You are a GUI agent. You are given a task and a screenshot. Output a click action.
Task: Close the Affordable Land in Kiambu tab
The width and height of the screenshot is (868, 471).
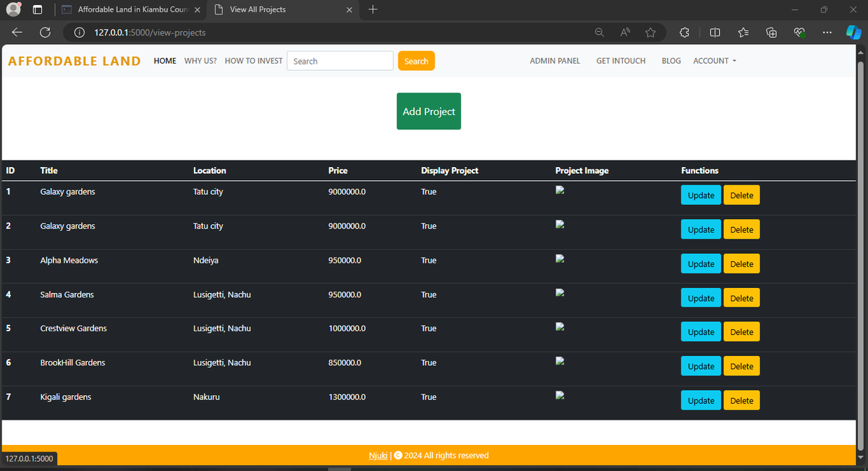coord(197,9)
